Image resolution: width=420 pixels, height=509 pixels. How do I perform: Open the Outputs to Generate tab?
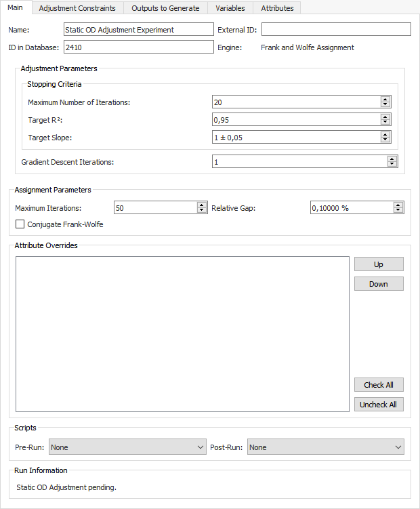pos(165,8)
